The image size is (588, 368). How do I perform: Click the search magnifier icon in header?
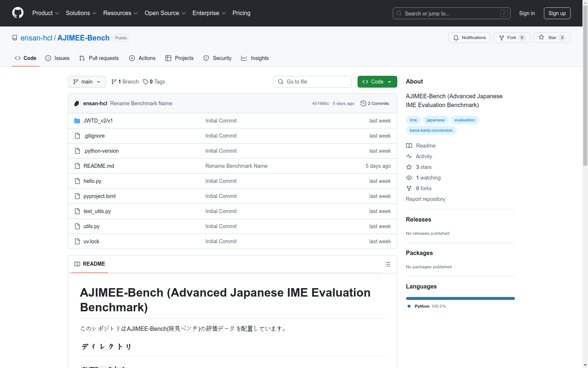(x=399, y=13)
